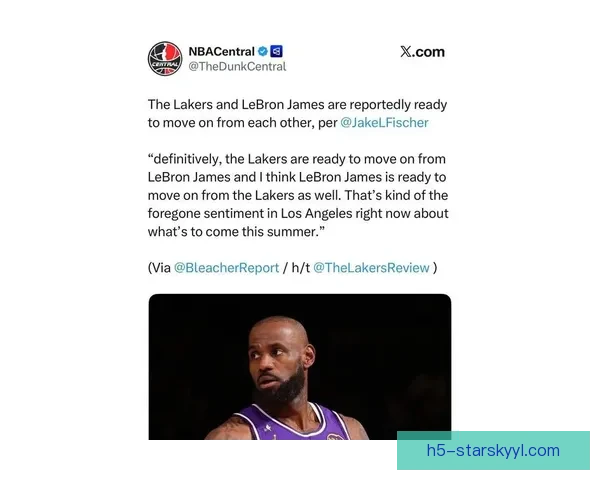Click the tweet's first sentence about the Lakers
This screenshot has height=480, width=600.
pos(297,114)
